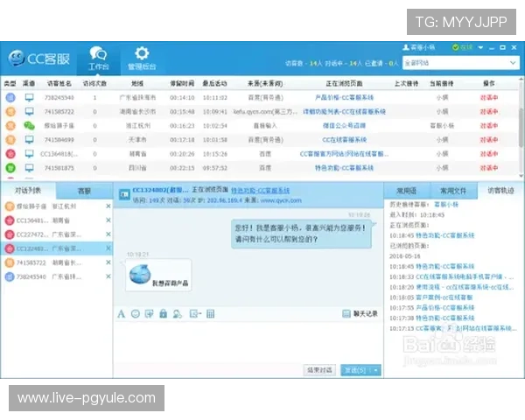Close the 741585722 conversation in list
525x420 pixels.
coord(108,262)
